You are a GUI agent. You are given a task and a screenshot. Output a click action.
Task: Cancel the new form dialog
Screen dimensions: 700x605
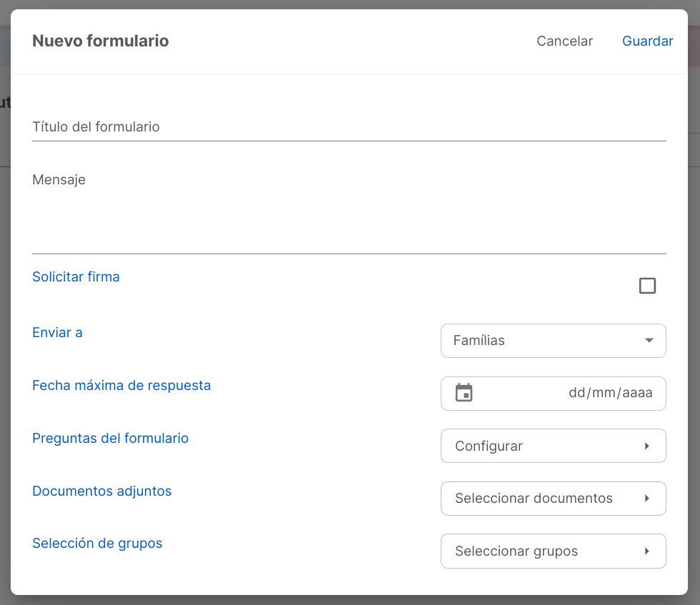tap(565, 41)
